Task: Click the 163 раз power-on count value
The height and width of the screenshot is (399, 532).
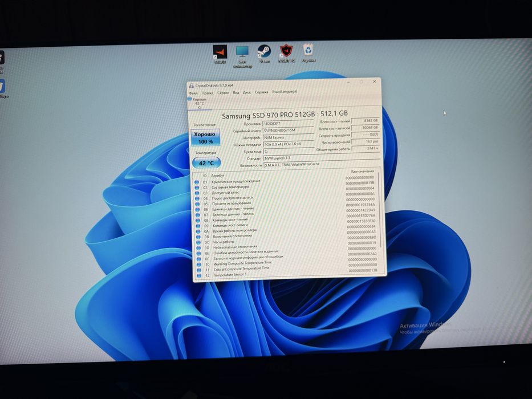Action: [x=366, y=141]
